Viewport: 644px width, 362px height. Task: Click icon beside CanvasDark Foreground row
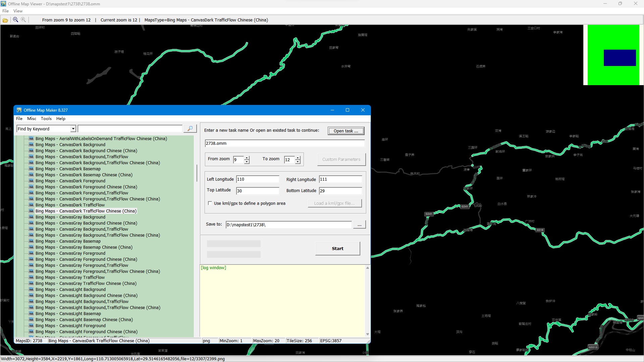31,181
